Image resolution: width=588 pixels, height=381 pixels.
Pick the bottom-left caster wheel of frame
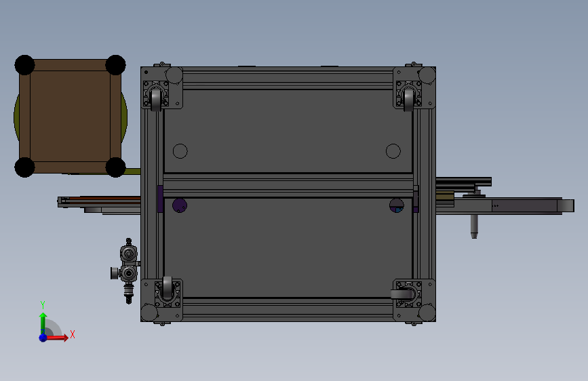point(168,288)
